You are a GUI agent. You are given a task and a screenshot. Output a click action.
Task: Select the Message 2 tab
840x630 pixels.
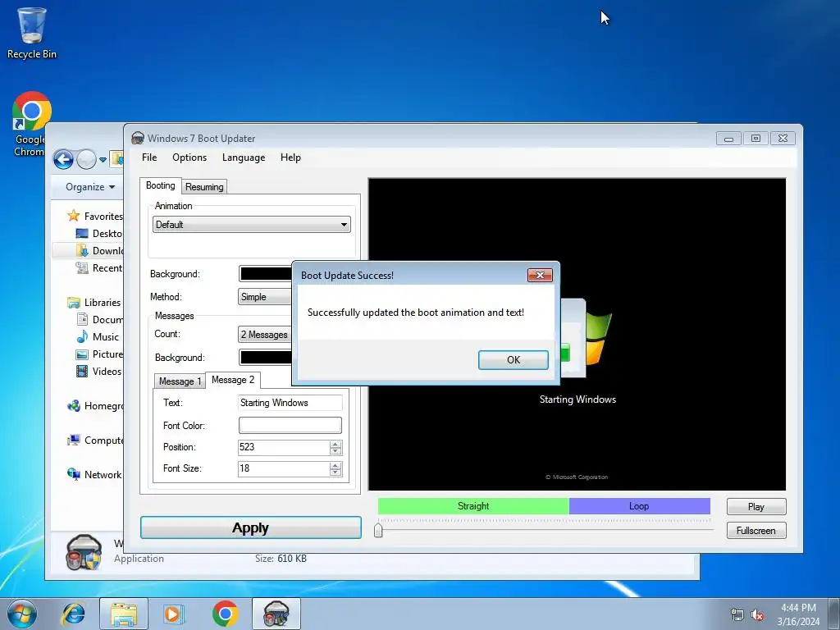click(233, 380)
